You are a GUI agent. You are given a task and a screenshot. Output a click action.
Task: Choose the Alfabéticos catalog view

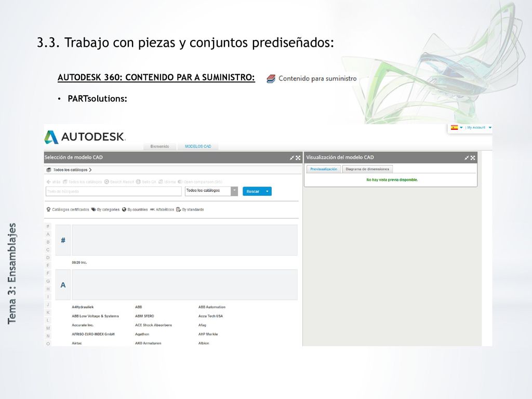coord(162,210)
